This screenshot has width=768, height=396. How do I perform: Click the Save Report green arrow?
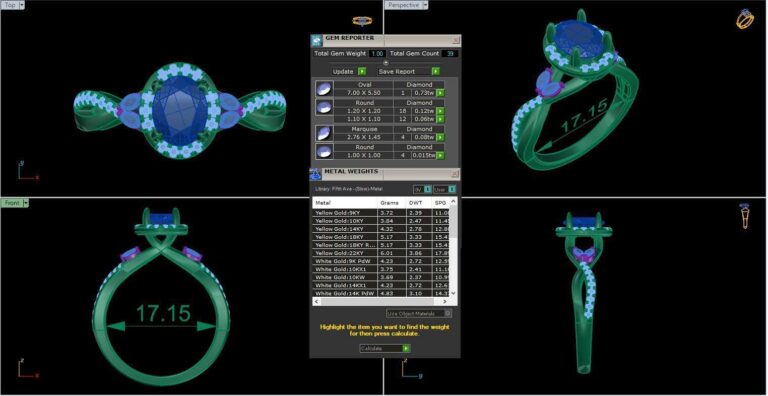pyautogui.click(x=435, y=72)
